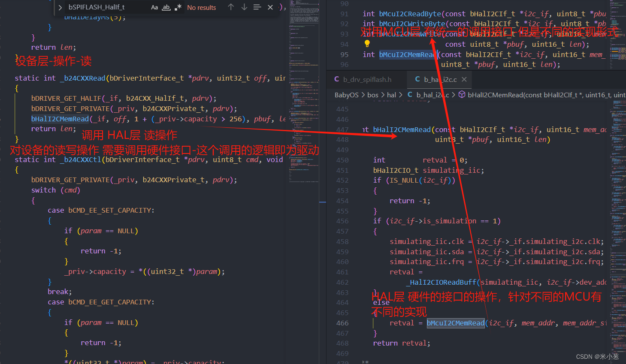This screenshot has height=364, width=626.
Task: Expand the find widget's replace toggle chevron
Action: pos(60,7)
